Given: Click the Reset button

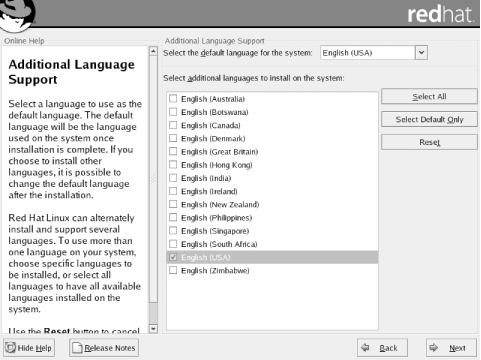Looking at the screenshot, I should tap(429, 142).
